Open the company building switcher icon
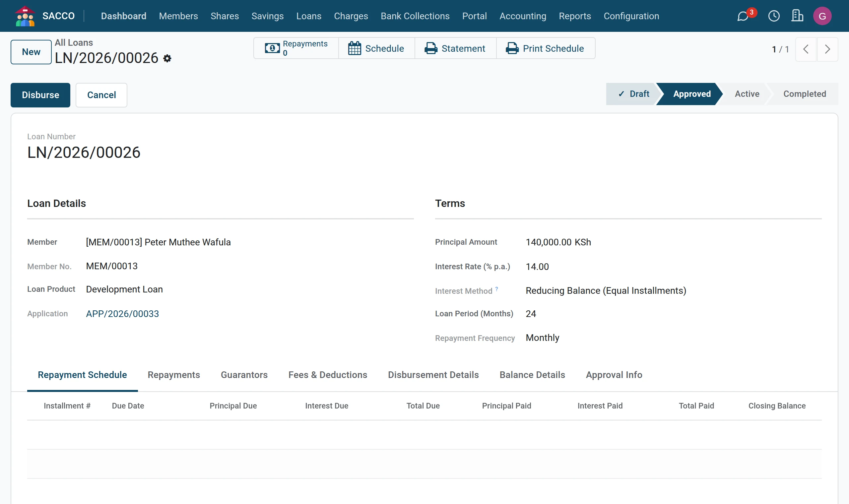849x504 pixels. (x=797, y=16)
